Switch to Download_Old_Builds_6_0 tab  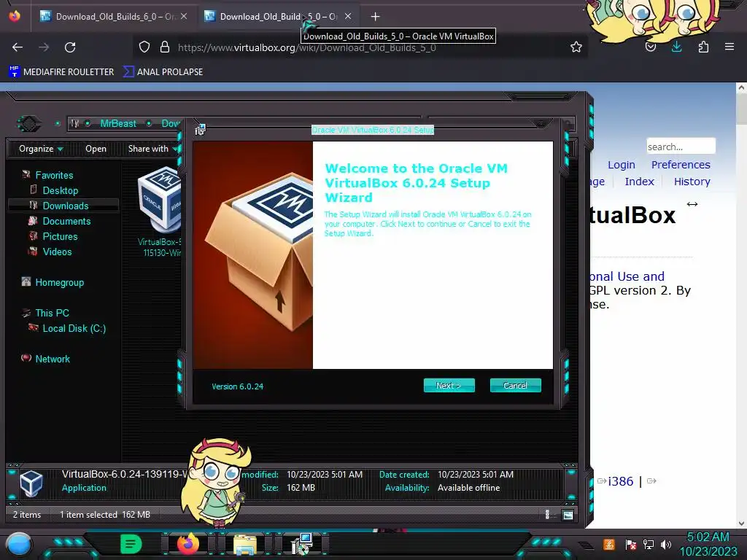[x=113, y=17]
